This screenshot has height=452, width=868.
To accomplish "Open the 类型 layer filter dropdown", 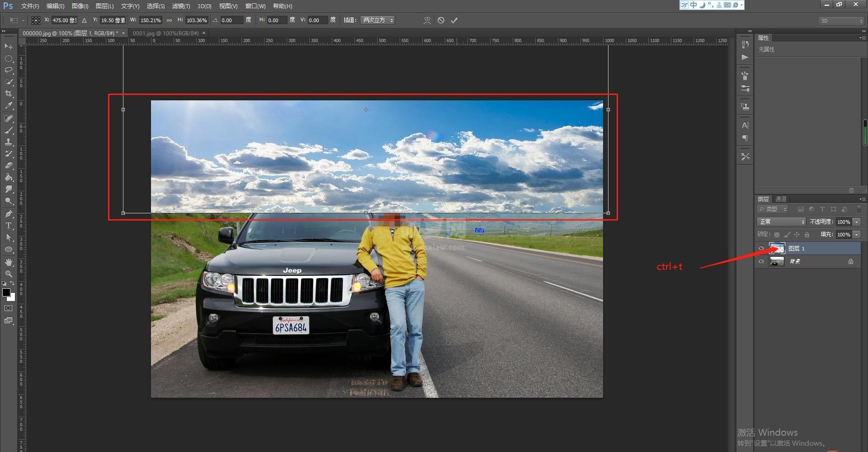I will (773, 209).
